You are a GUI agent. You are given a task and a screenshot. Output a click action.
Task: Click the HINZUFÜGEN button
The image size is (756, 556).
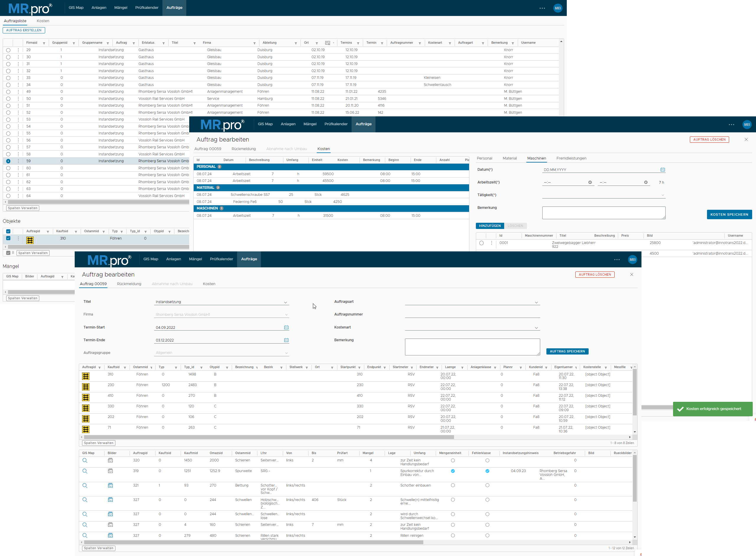click(490, 226)
